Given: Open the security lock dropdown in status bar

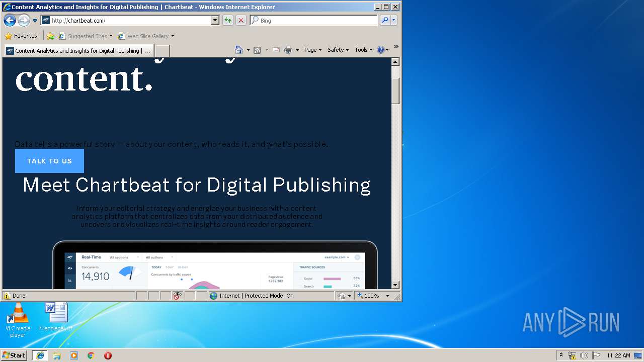Looking at the screenshot, I should tap(345, 296).
